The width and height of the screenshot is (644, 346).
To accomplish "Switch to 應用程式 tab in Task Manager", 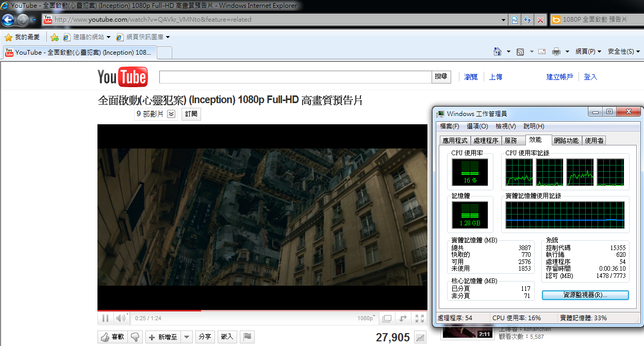I will (455, 141).
